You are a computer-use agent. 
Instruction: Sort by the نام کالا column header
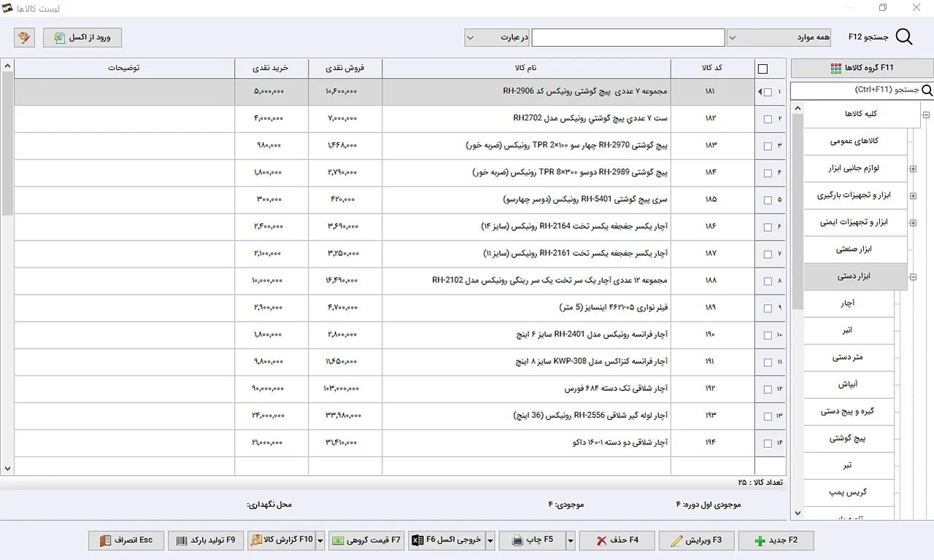tap(526, 69)
